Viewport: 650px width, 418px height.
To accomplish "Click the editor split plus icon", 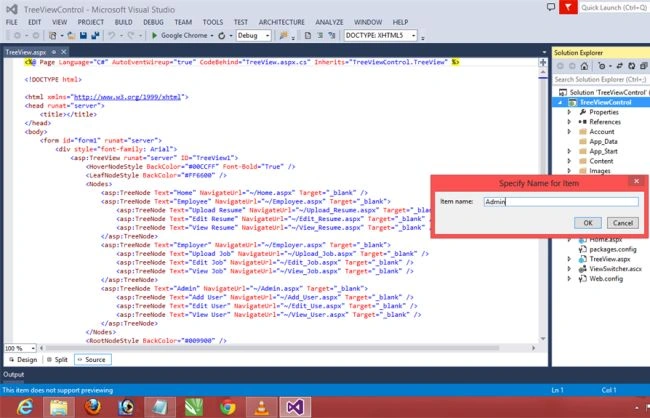I will coord(543,62).
